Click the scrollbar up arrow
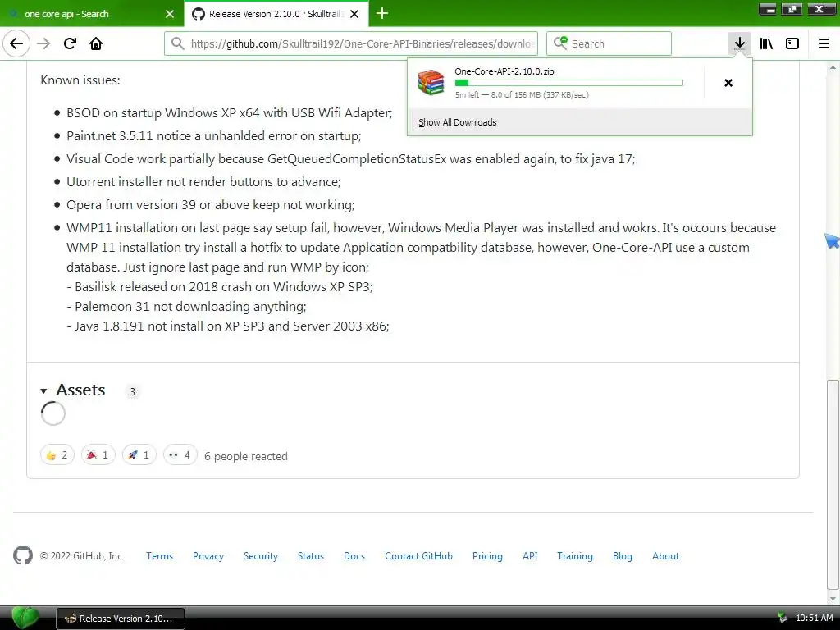Image resolution: width=840 pixels, height=630 pixels. point(833,67)
